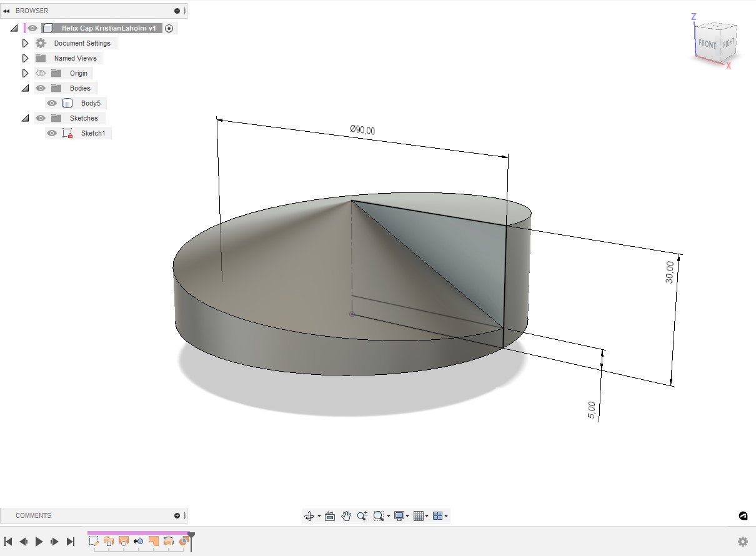Edit Sketch1 feature in the timeline
Screen dimensions: 756x556
pyautogui.click(x=95, y=541)
